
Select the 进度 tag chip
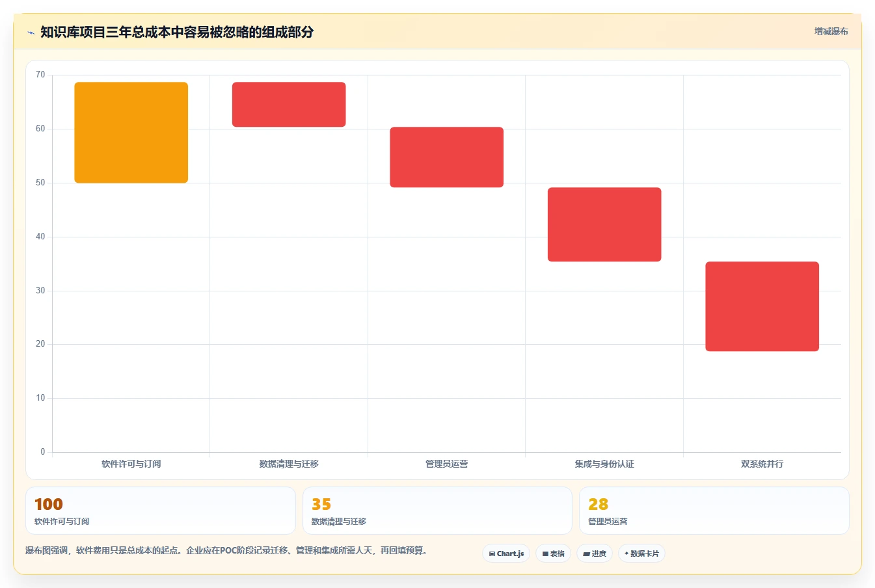[x=595, y=554]
